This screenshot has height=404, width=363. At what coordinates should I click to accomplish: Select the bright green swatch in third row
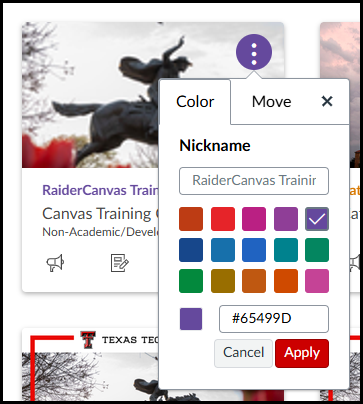pyautogui.click(x=191, y=281)
